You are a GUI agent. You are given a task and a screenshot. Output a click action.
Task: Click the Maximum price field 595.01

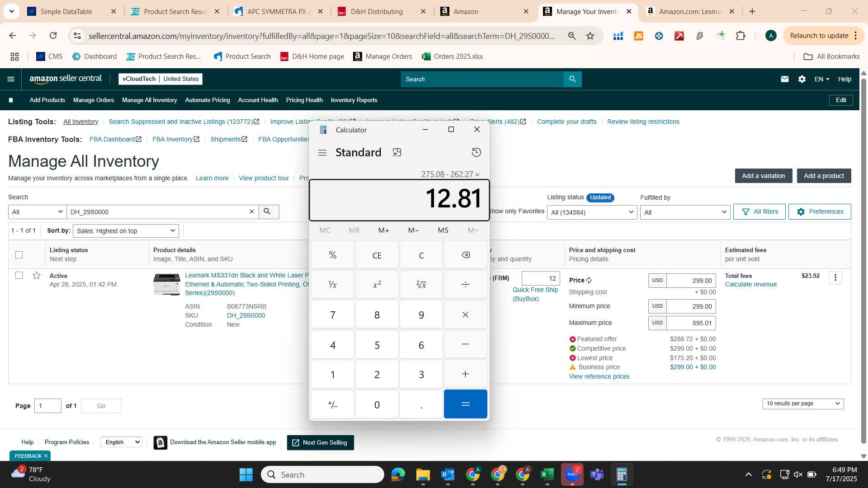[691, 323]
